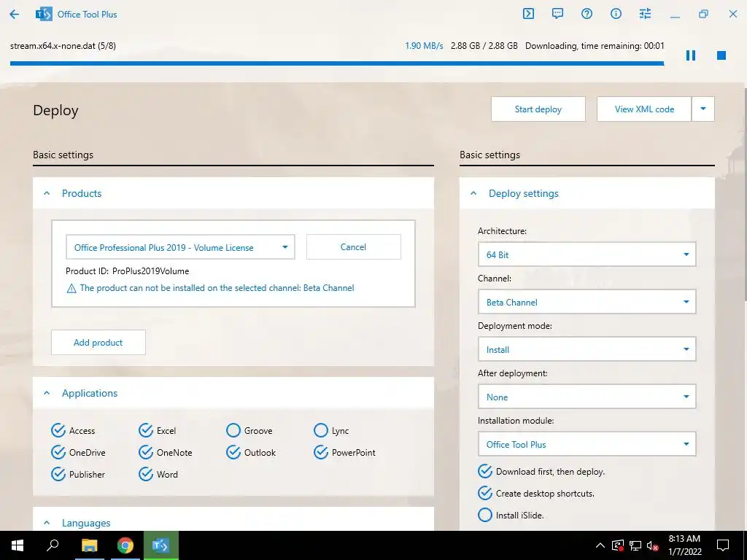Click Add product button
Image resolution: width=747 pixels, height=560 pixels.
tap(98, 343)
